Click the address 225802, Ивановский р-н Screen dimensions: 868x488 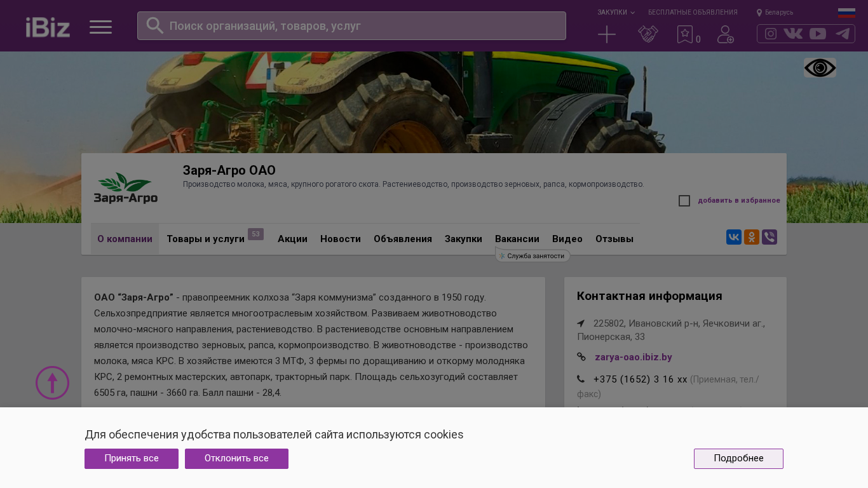(x=671, y=330)
